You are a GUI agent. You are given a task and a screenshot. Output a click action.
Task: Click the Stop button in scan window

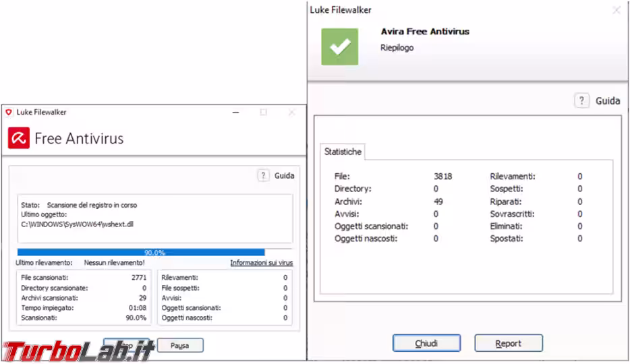point(126,345)
